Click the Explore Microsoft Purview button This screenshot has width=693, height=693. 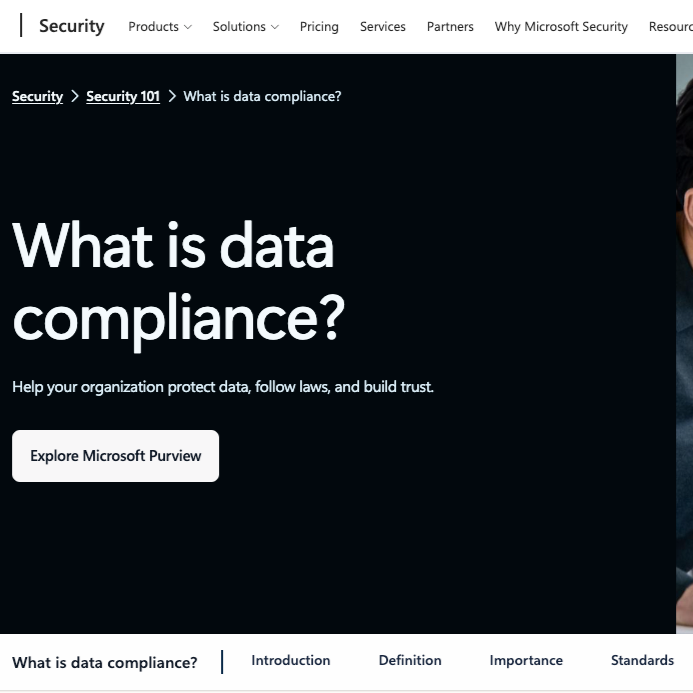tap(115, 456)
